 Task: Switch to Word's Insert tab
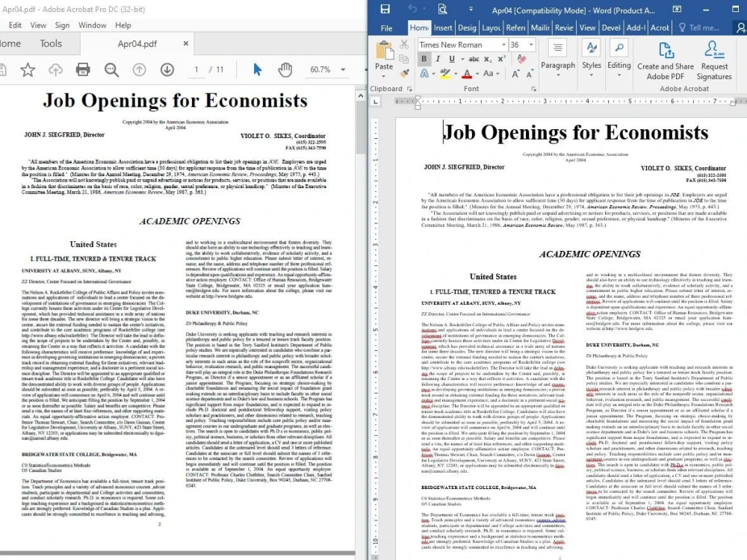(x=442, y=28)
